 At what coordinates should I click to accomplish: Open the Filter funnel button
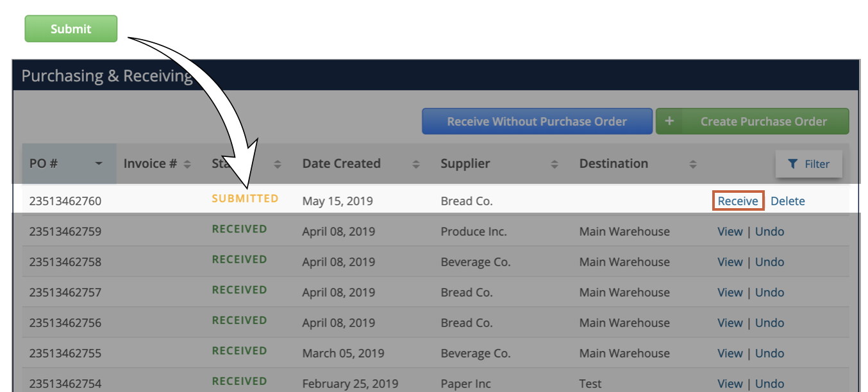coord(808,164)
